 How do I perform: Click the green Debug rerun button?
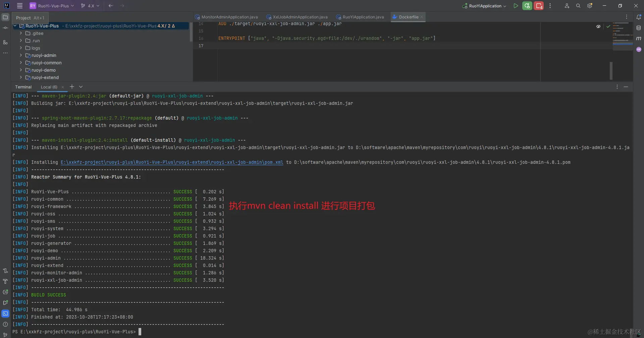pyautogui.click(x=527, y=6)
